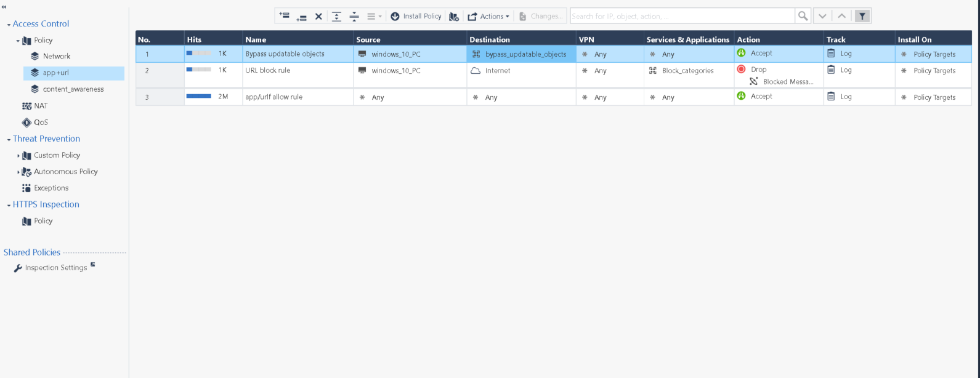980x378 pixels.
Task: Click the Threat Prevention heading
Action: pyautogui.click(x=46, y=139)
